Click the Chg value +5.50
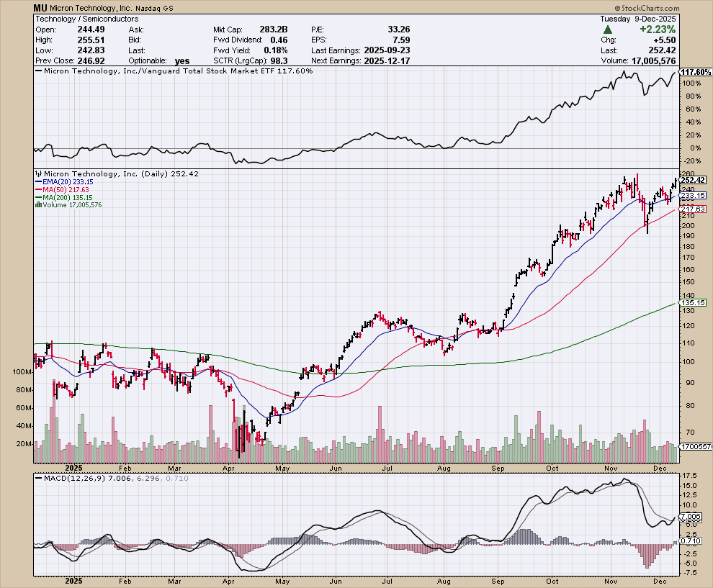Viewport: 713px width, 588px height. (x=664, y=40)
